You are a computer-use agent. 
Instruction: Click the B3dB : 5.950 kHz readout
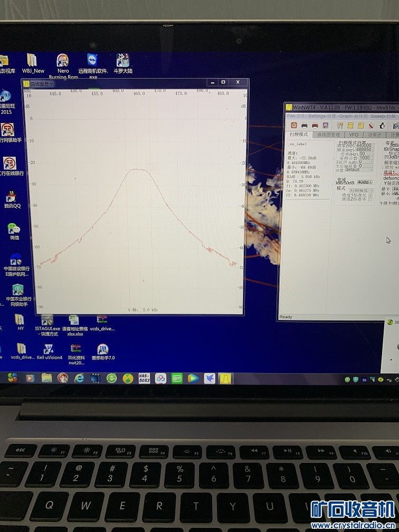[x=303, y=177]
